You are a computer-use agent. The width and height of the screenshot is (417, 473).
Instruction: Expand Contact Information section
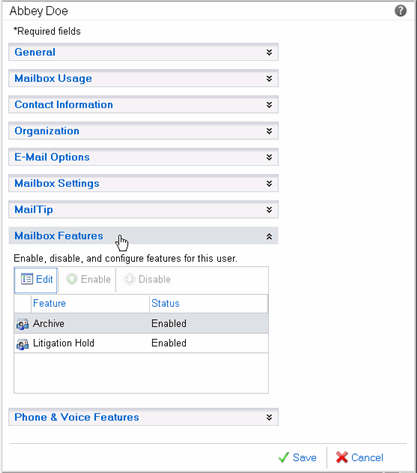click(x=143, y=105)
